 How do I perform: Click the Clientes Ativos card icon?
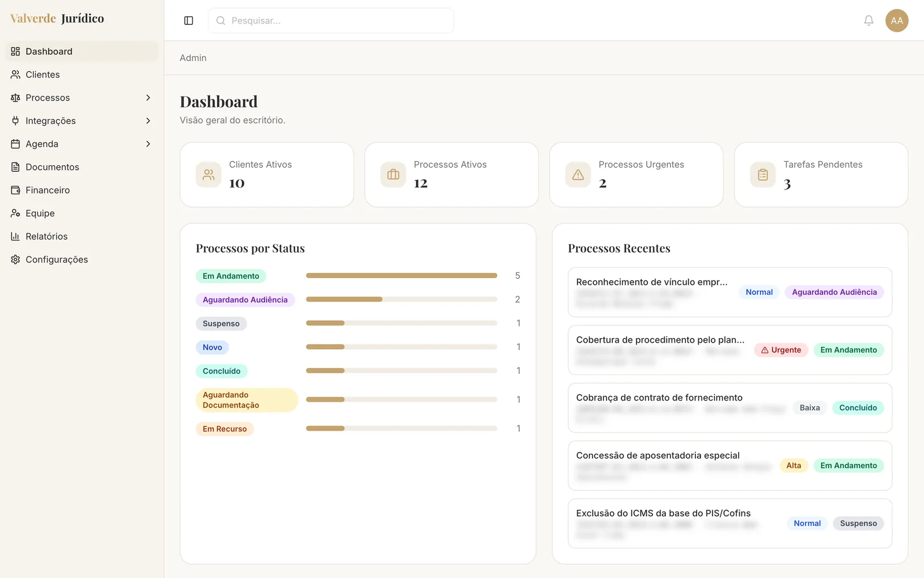[x=208, y=175]
